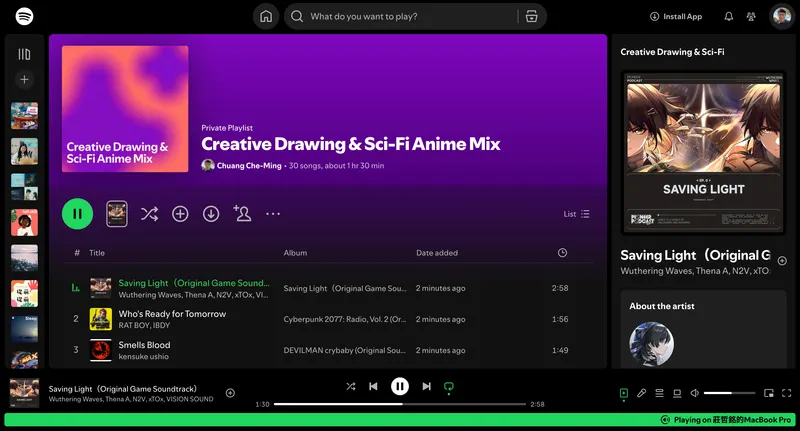Add playlist to library plus-circle icon
Viewport: 800px width, 431px height.
point(180,214)
